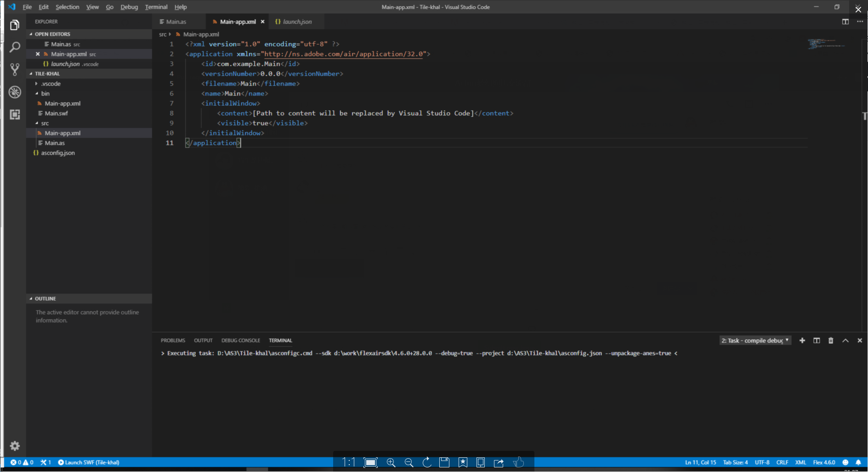The height and width of the screenshot is (472, 868).
Task: Rotate the capture with the redo arrow icon
Action: point(427,462)
